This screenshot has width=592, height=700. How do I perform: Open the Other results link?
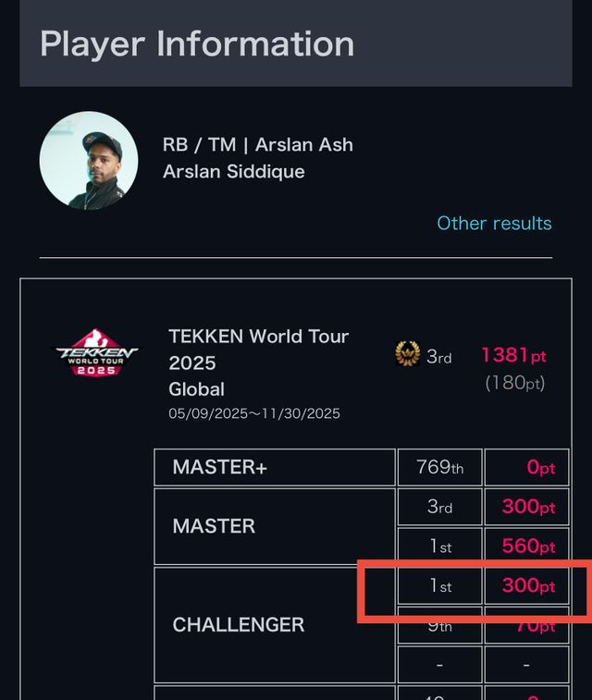pyautogui.click(x=494, y=223)
